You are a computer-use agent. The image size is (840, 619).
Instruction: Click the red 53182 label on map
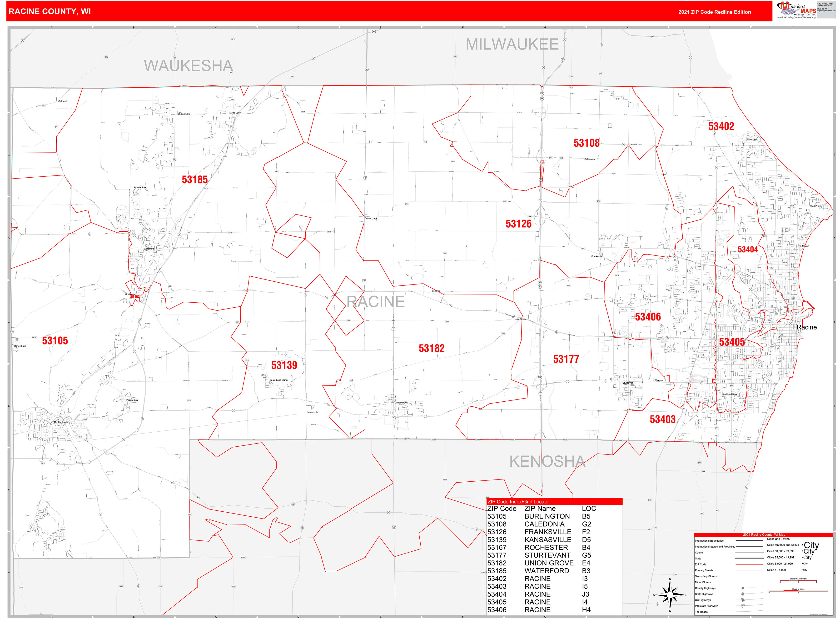[x=432, y=349]
